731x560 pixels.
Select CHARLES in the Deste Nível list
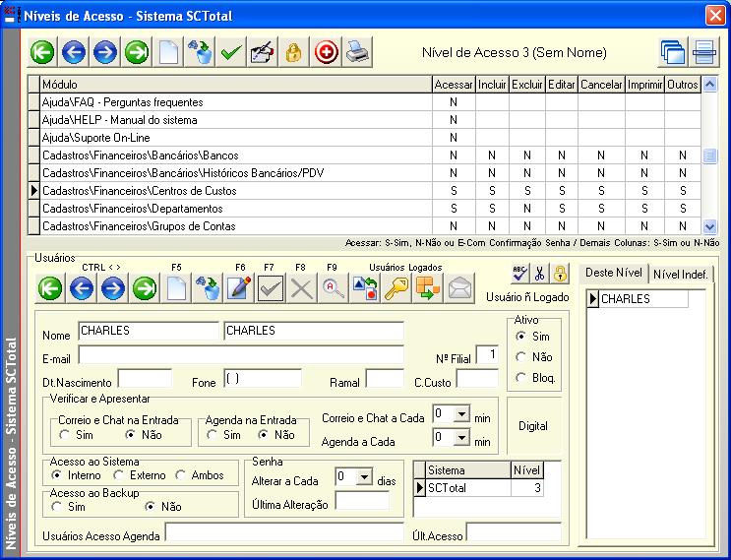click(x=626, y=299)
